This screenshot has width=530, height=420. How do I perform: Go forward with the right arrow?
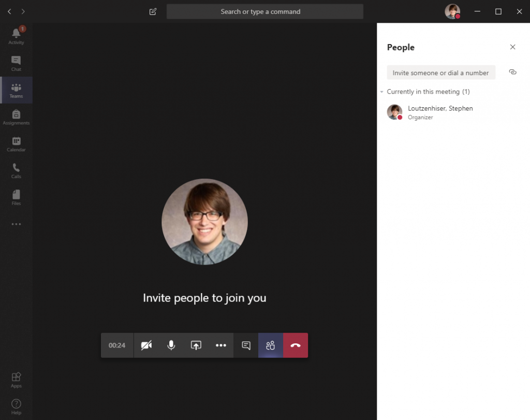click(23, 11)
